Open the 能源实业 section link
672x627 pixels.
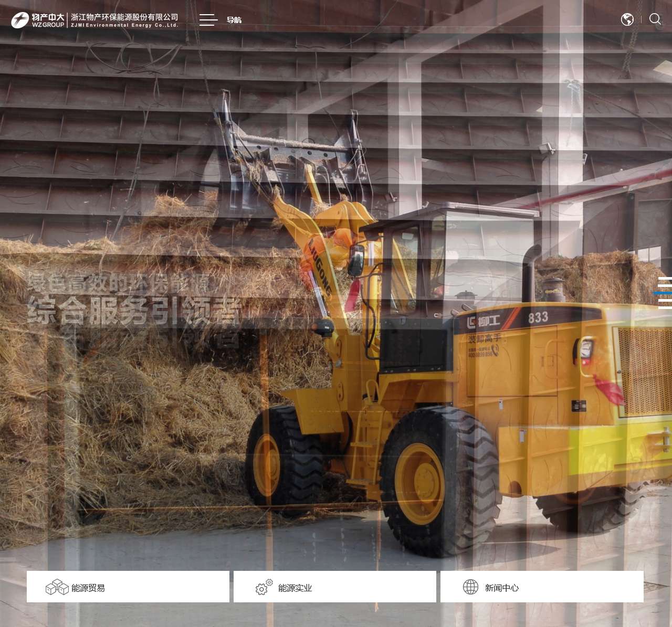(335, 587)
